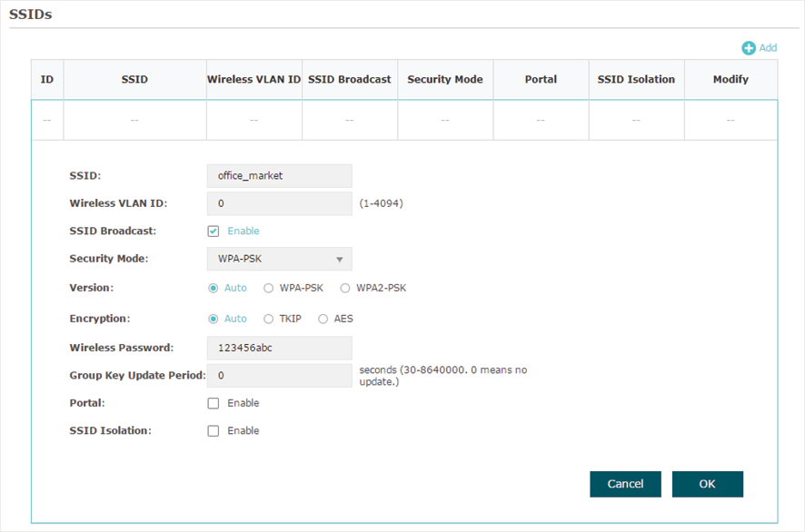Click the Security Mode column header
Viewport: 805px width, 532px height.
[x=445, y=80]
